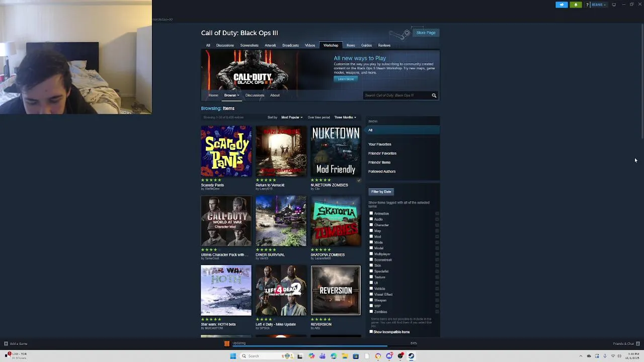
Task: Show hidden system tray icons chevron
Action: pyautogui.click(x=581, y=356)
